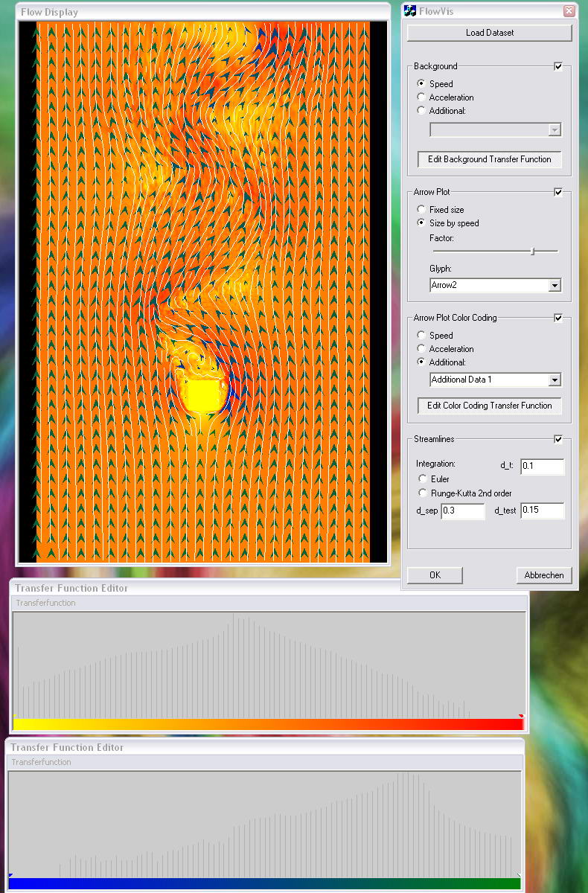
Task: Select Acceleration radio under Background
Action: click(x=422, y=97)
